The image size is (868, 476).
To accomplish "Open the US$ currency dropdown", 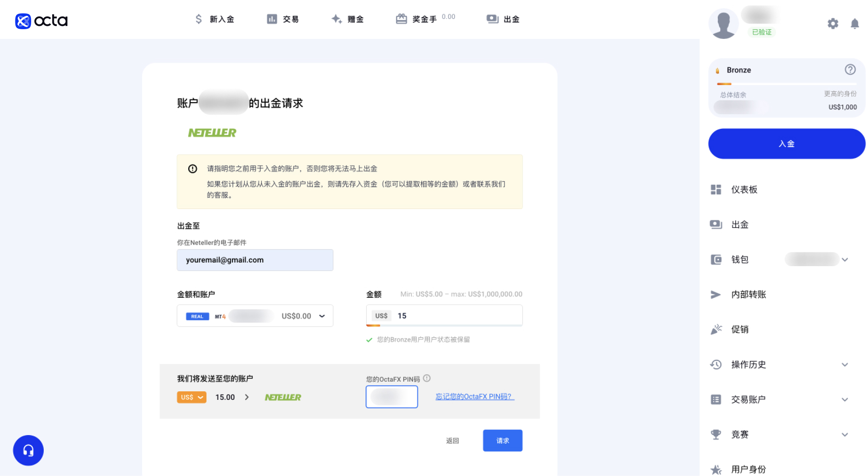I will [191, 397].
